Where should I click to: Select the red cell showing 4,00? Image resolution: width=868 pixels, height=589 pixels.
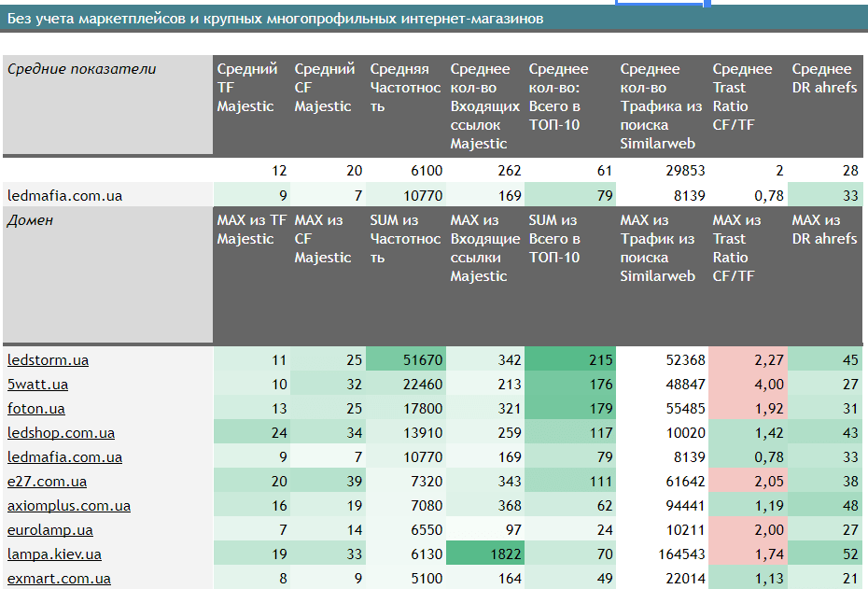pyautogui.click(x=748, y=385)
